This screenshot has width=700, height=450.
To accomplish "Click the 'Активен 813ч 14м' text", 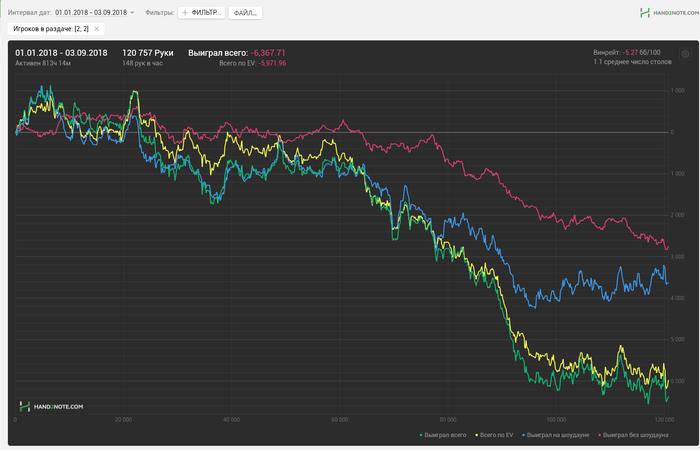I will tap(43, 63).
